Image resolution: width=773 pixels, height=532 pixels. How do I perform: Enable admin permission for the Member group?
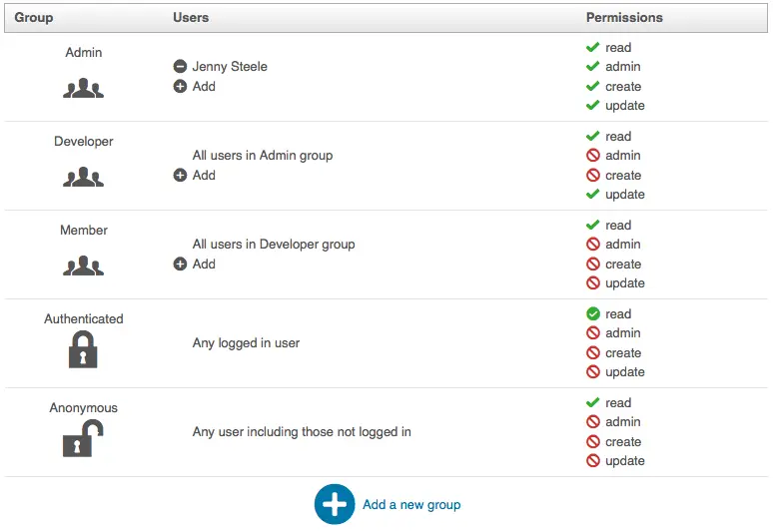[x=593, y=244]
